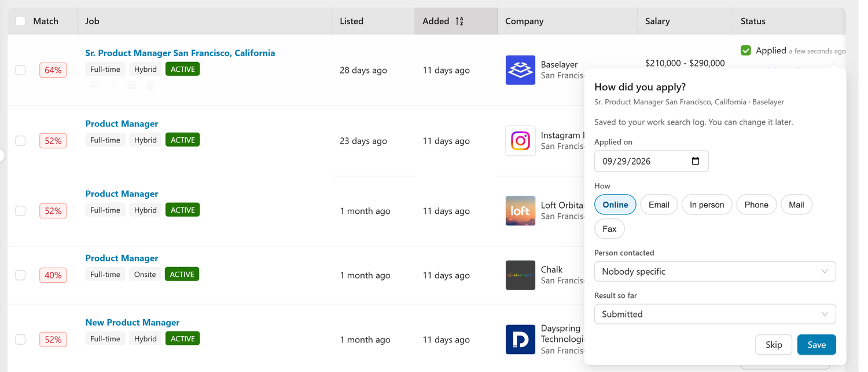Check the Chalk Product Manager row checkbox
This screenshot has height=372, width=868.
pyautogui.click(x=20, y=275)
